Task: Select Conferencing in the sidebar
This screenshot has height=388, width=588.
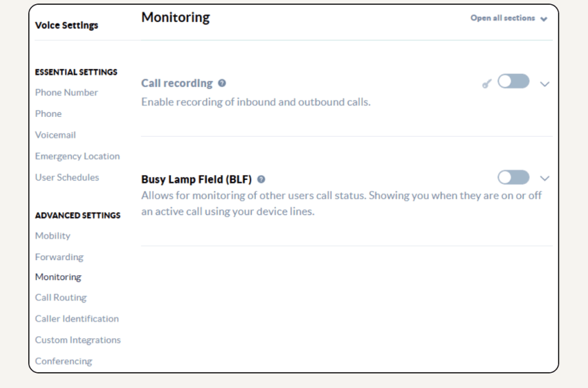Action: (64, 362)
